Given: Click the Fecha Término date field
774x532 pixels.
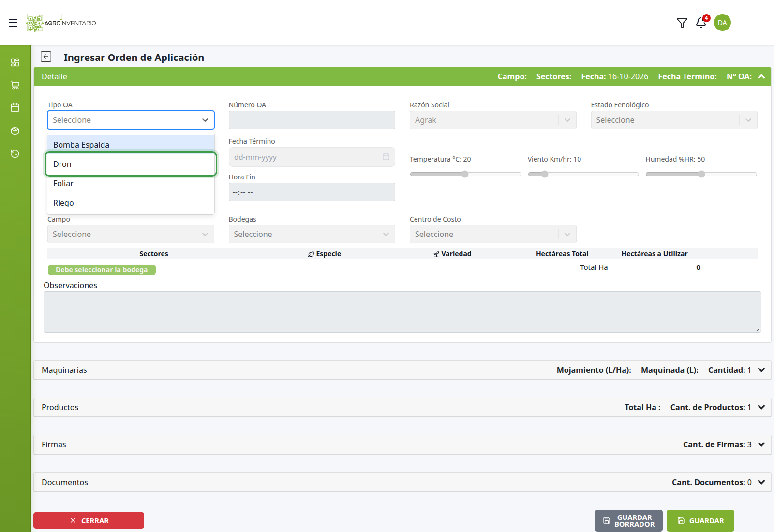Looking at the screenshot, I should tap(312, 157).
